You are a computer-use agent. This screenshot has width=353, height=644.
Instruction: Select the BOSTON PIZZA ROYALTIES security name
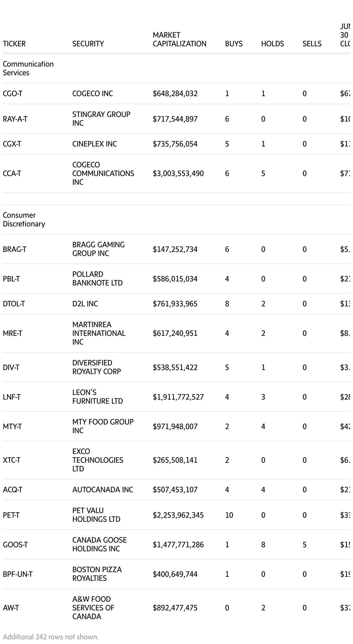click(97, 574)
